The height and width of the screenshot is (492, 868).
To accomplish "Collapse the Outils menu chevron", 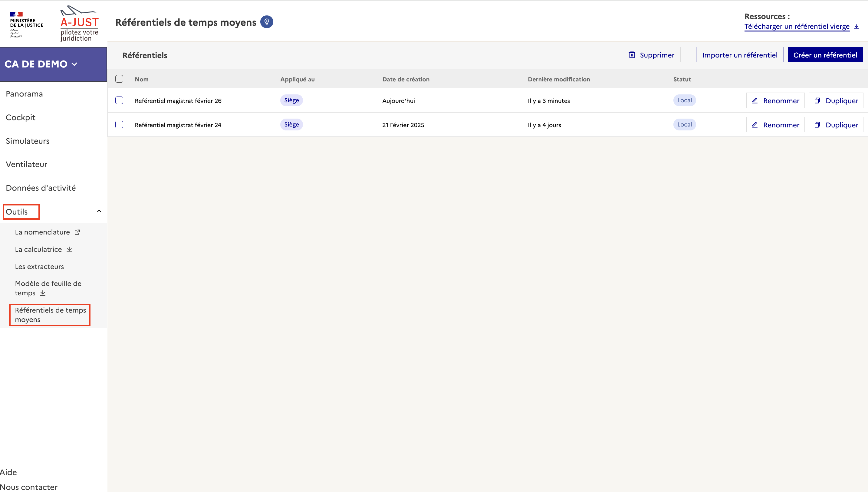I will 99,211.
